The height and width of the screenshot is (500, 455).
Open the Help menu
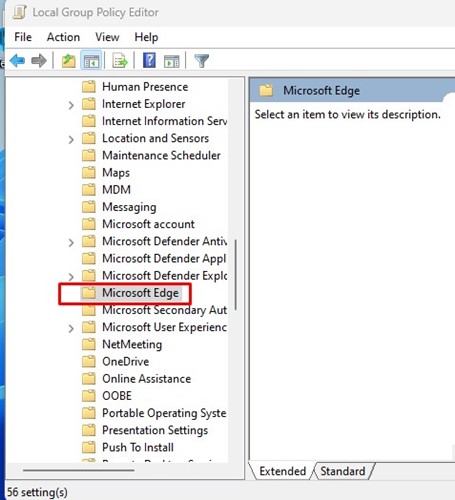[146, 37]
